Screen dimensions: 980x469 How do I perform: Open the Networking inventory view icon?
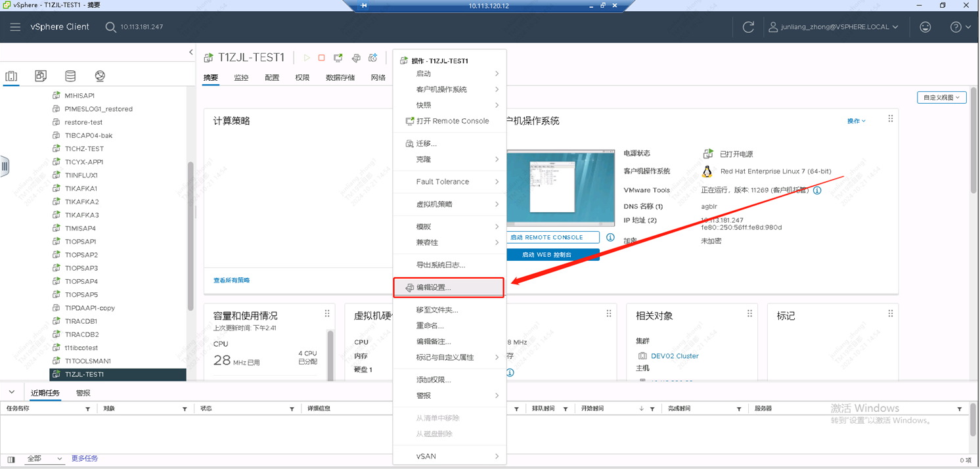(x=100, y=76)
